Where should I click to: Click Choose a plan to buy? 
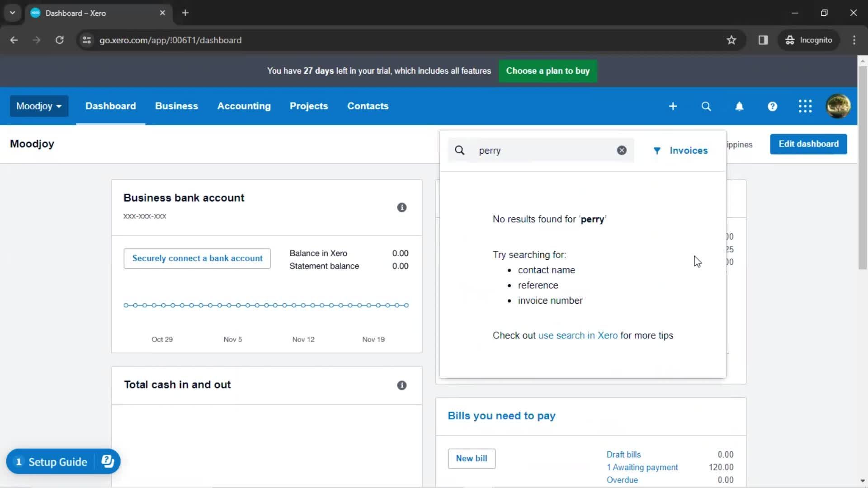547,71
